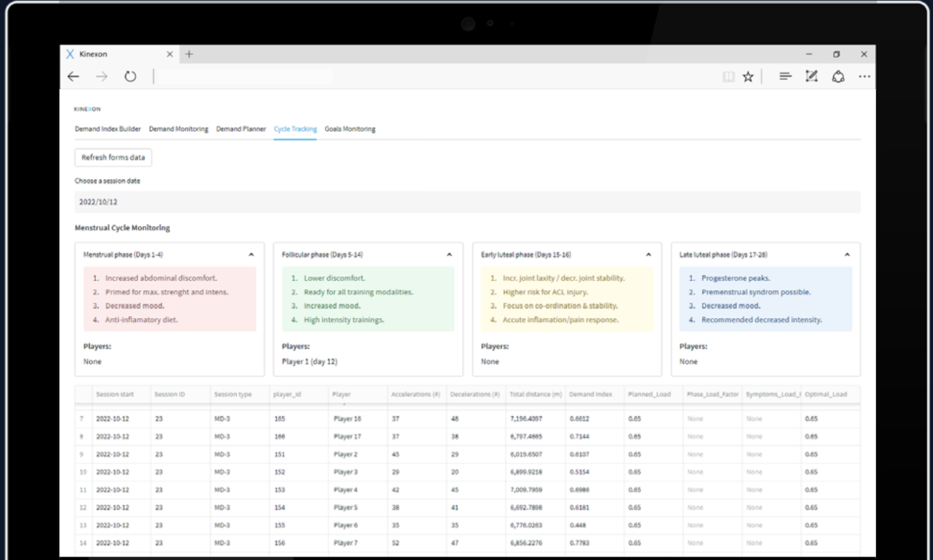Sort by Accelerations (#) column
This screenshot has height=560, width=933.
416,395
